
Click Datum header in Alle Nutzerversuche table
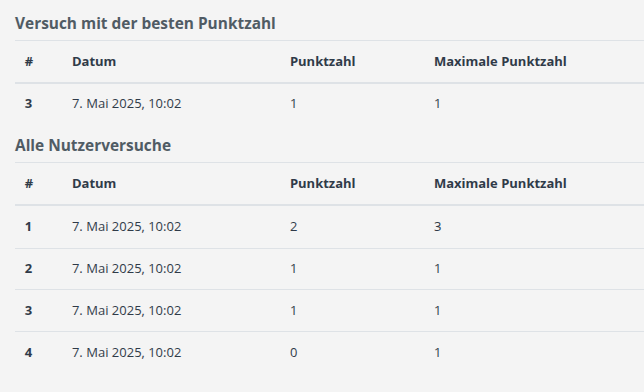click(94, 183)
